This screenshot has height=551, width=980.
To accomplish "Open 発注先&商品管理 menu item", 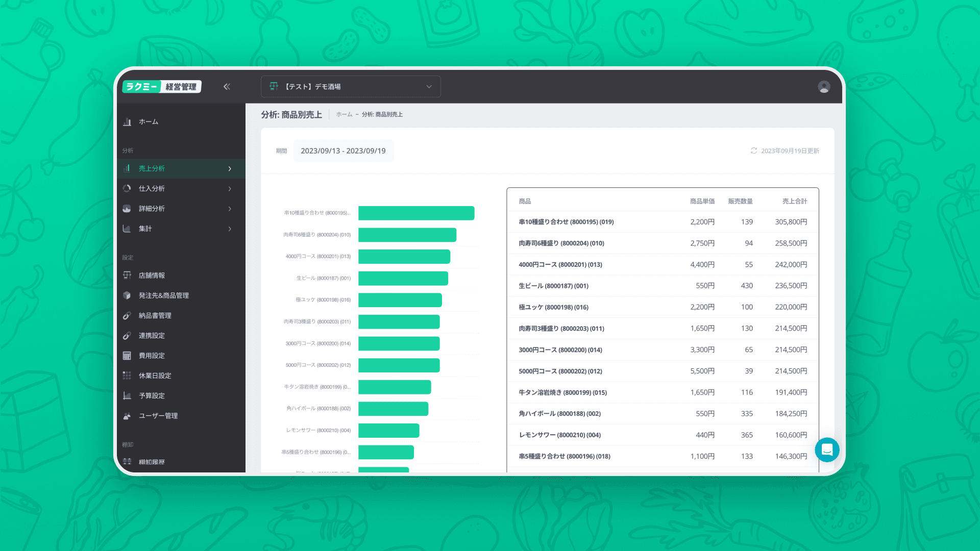I will (x=163, y=295).
